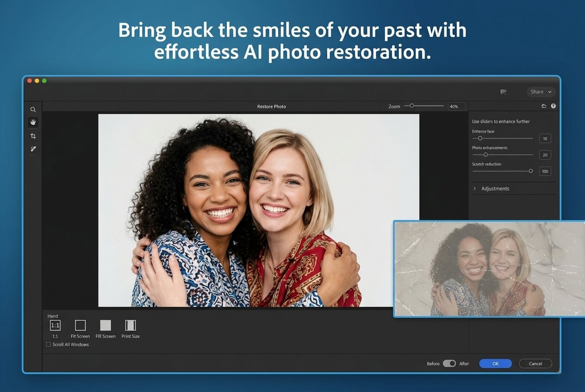Open the zoom percentage dropdown showing 40%
This screenshot has height=392, width=585.
[456, 106]
